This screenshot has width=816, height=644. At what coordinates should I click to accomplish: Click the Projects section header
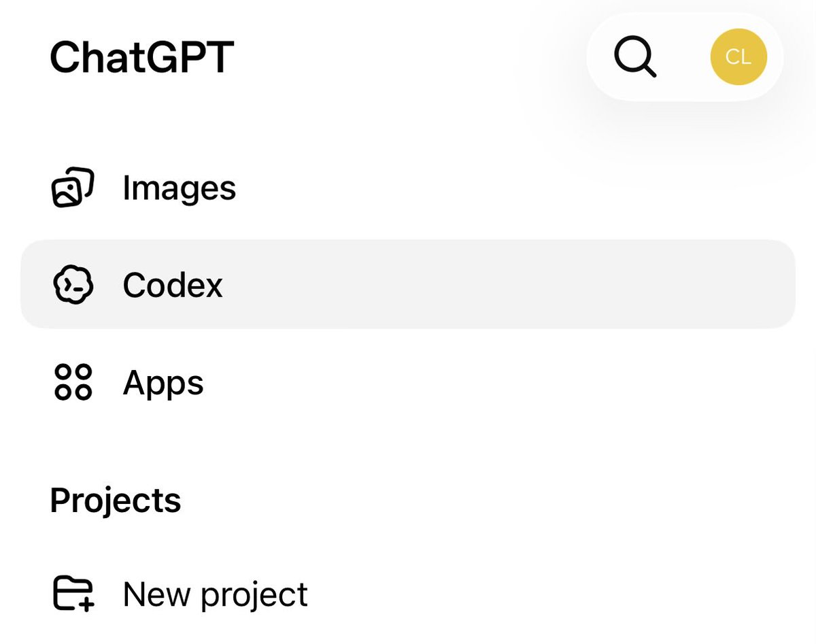(116, 501)
